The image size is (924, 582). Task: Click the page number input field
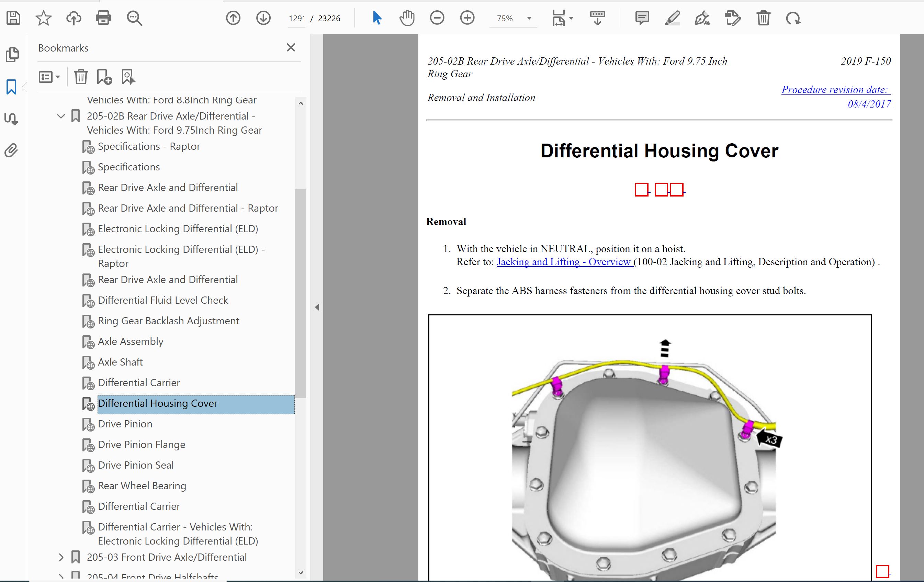pos(296,19)
